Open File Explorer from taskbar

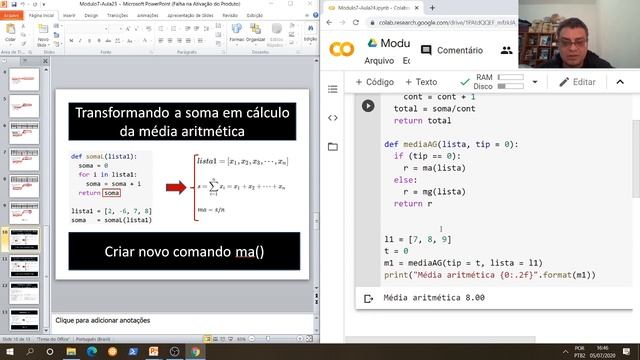tap(71, 351)
